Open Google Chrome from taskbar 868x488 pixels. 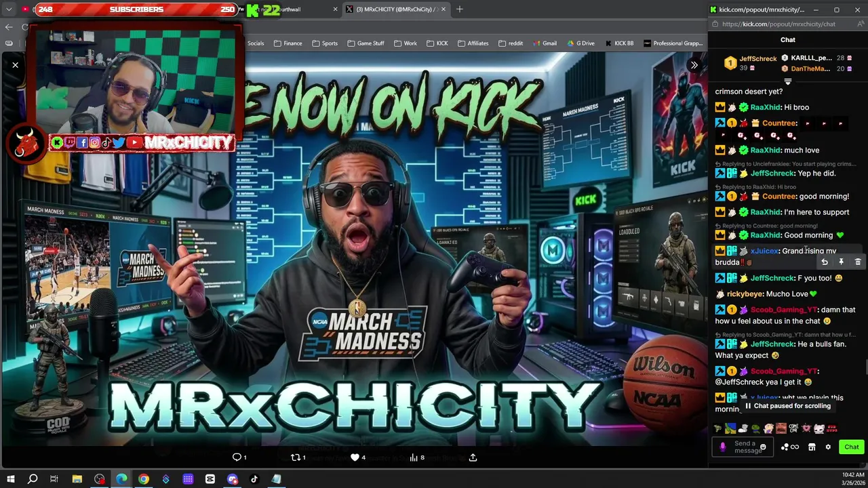pos(144,479)
